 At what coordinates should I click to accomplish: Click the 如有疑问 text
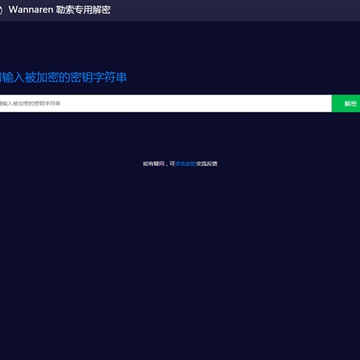pos(154,164)
